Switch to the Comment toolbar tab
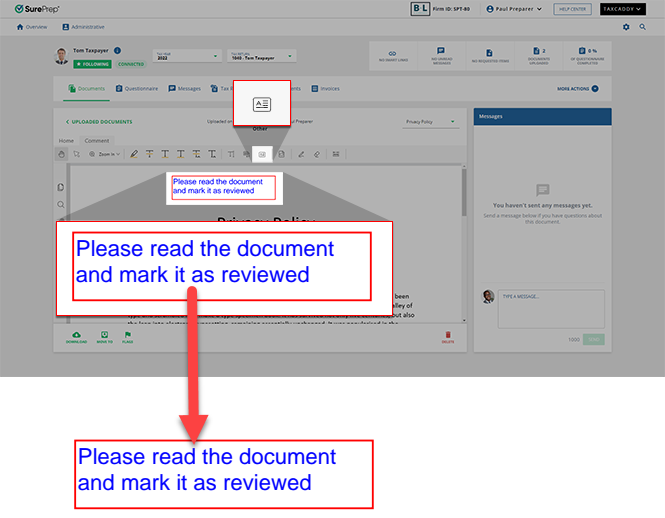 [x=97, y=140]
